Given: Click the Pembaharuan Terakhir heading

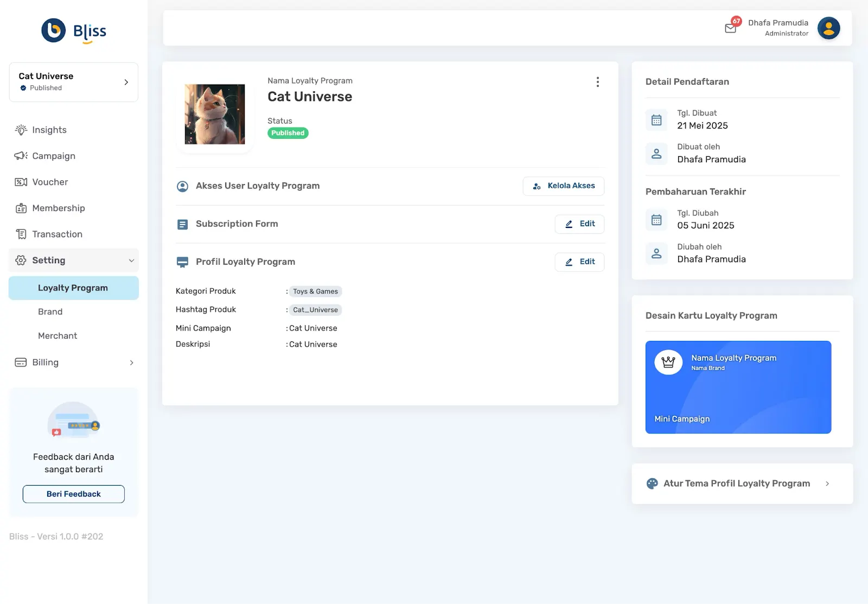Looking at the screenshot, I should tap(695, 192).
